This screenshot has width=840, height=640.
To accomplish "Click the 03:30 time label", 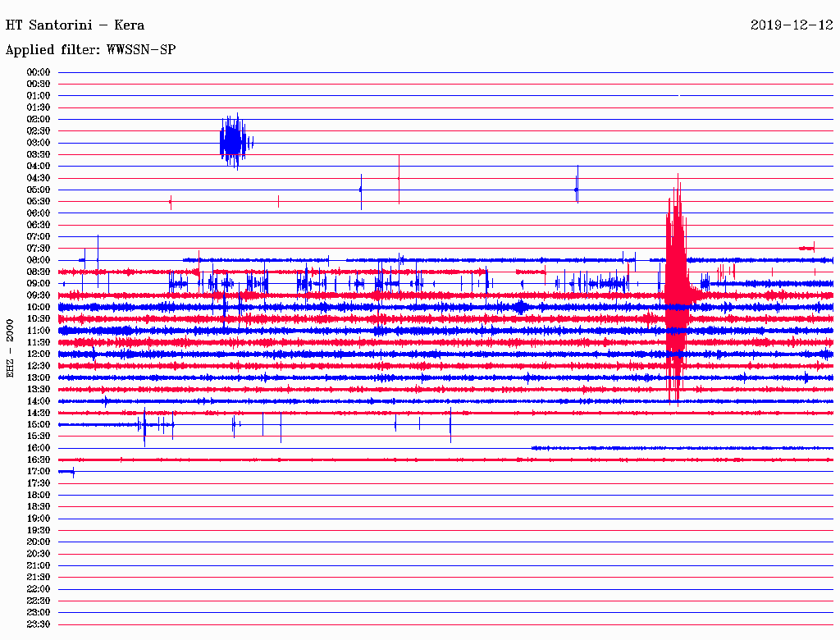I will pos(39,154).
